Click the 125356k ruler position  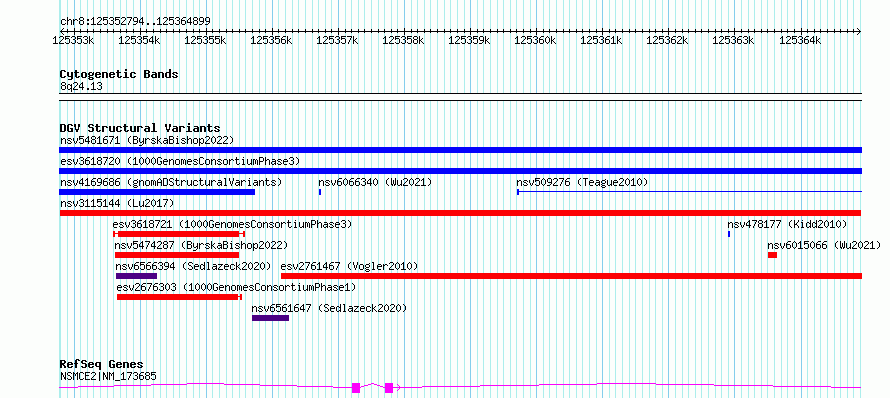pos(271,40)
